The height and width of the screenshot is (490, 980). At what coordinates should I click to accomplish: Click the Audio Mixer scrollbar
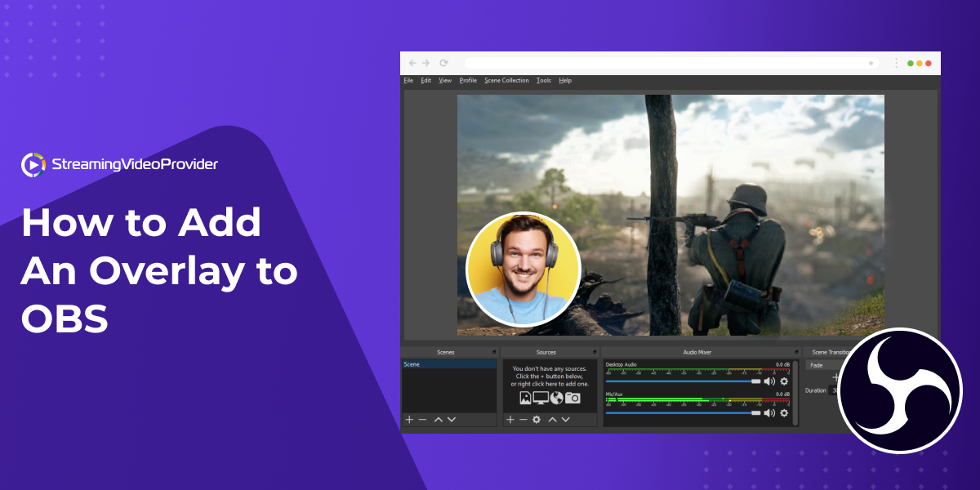coord(795,392)
